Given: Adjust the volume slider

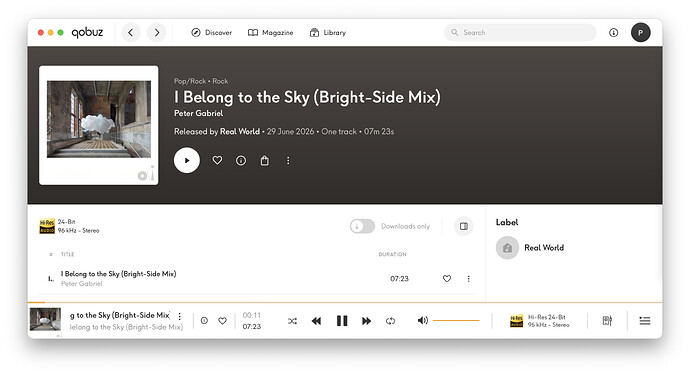Looking at the screenshot, I should tap(456, 321).
